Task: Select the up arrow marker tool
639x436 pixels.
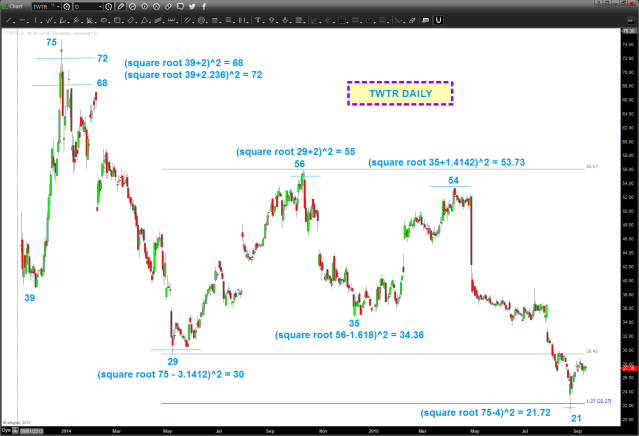Action: 271,20
